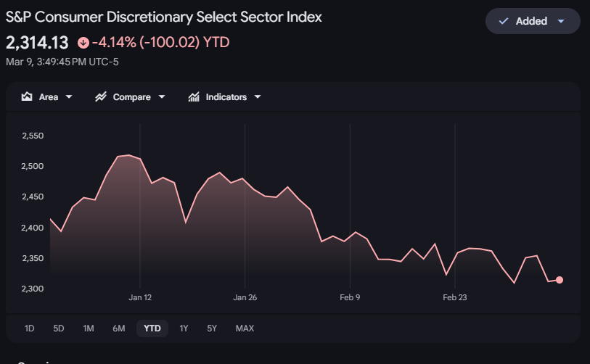Screen dimensions: 590x364
Task: Click the Area chart type icon
Action: coord(27,97)
